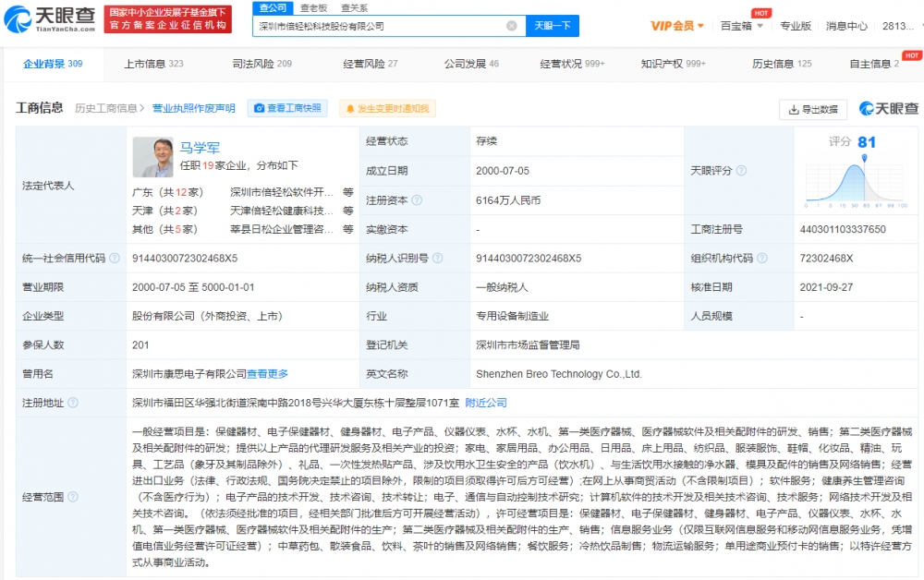Open 天津倍轻松健康科技... company link
924x580 pixels.
click(x=281, y=211)
